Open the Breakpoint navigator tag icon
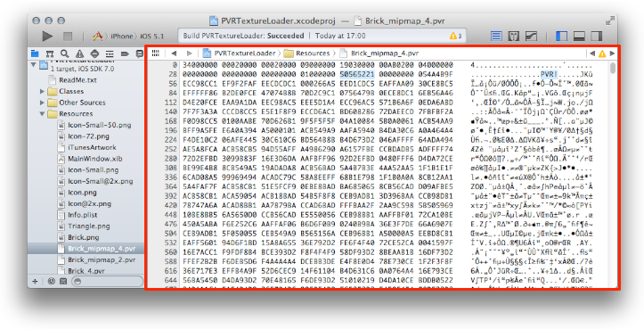The width and height of the screenshot is (644, 329). click(125, 53)
